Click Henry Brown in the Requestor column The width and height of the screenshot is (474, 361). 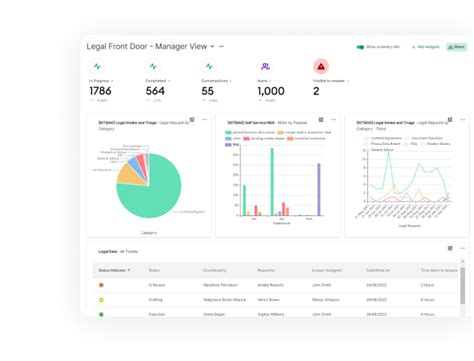click(268, 300)
